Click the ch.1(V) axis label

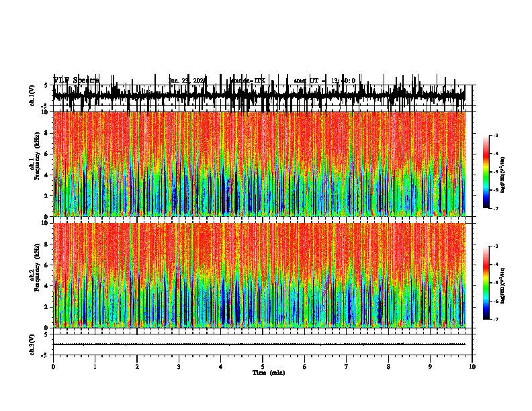32,95
